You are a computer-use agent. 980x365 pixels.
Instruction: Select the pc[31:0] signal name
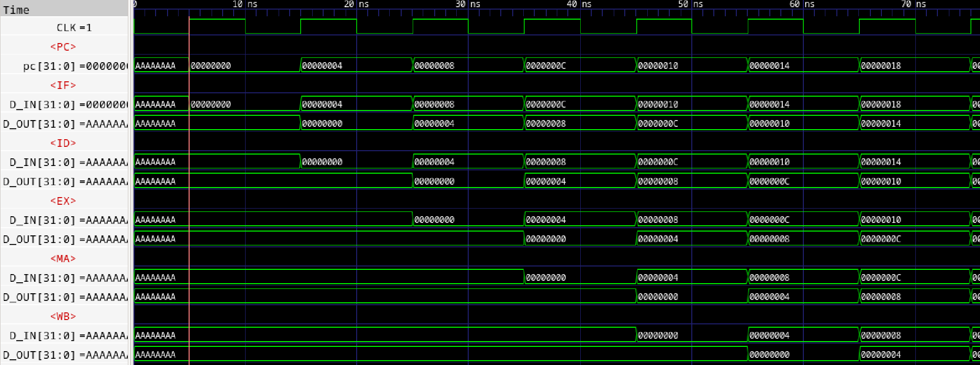coord(74,66)
